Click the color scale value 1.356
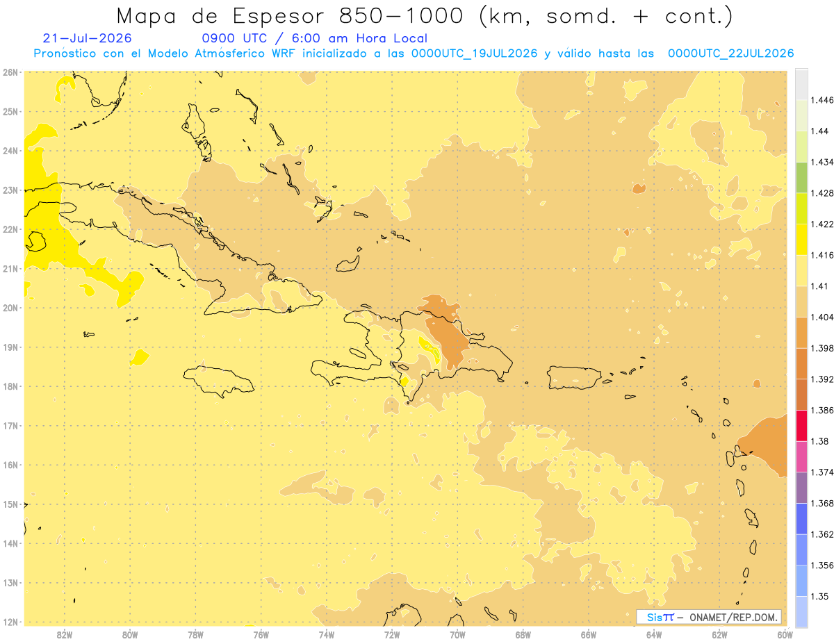The width and height of the screenshot is (834, 644). point(821,565)
